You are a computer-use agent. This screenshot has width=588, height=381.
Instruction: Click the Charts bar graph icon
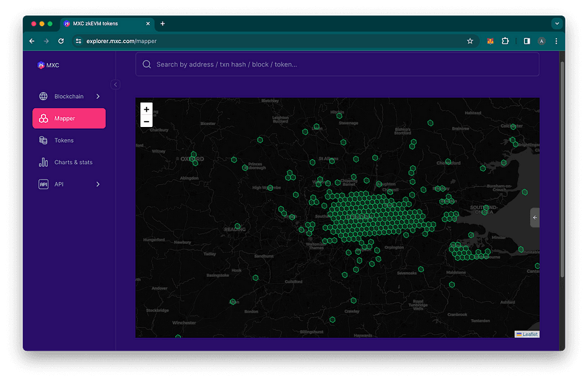pos(44,163)
